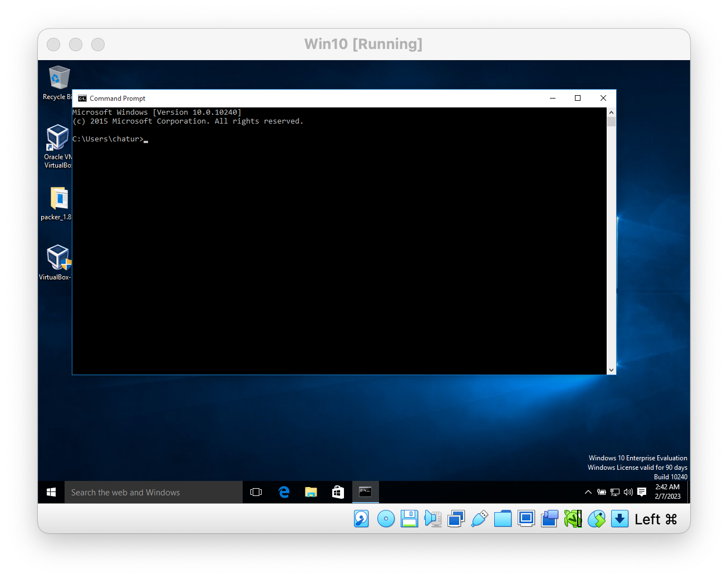Launch the Windows Store from taskbar
The image size is (728, 580).
[x=338, y=492]
